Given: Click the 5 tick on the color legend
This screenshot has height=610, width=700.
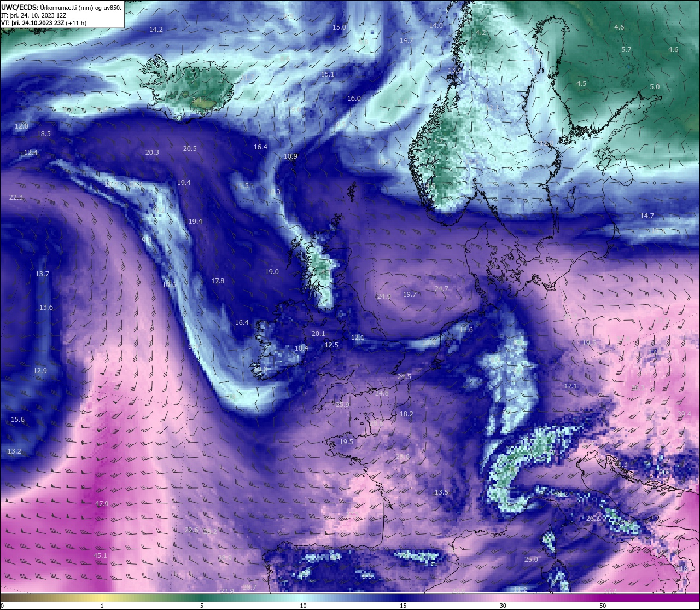Looking at the screenshot, I should (x=202, y=606).
